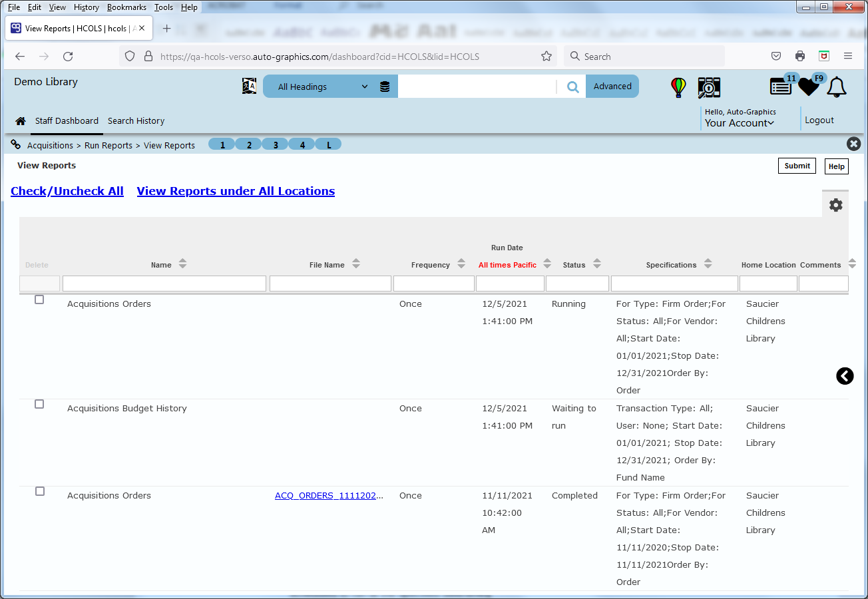This screenshot has height=599, width=868.
Task: Click the settings gear above the table
Action: (835, 205)
